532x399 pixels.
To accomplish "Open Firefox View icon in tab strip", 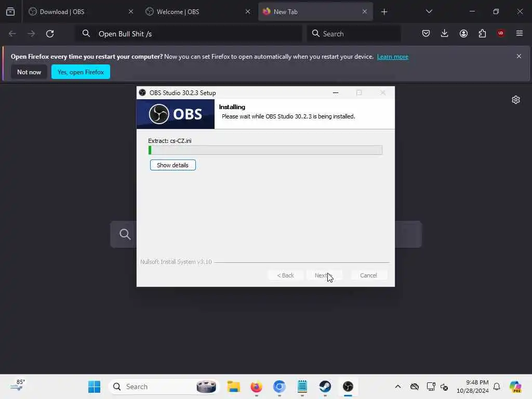I will point(10,12).
